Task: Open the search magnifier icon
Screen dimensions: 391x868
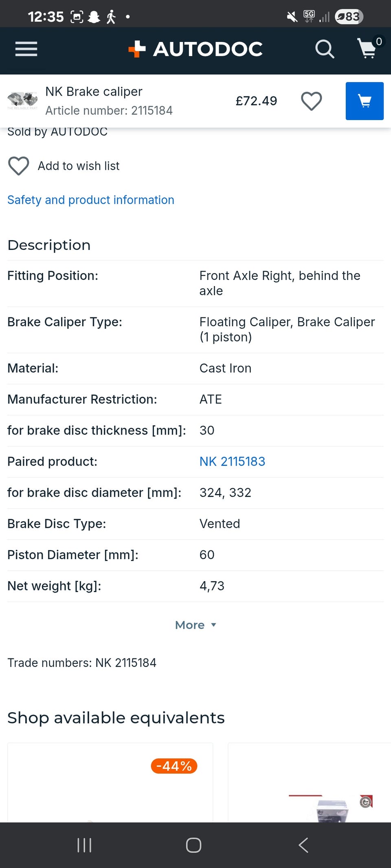Action: pos(325,49)
